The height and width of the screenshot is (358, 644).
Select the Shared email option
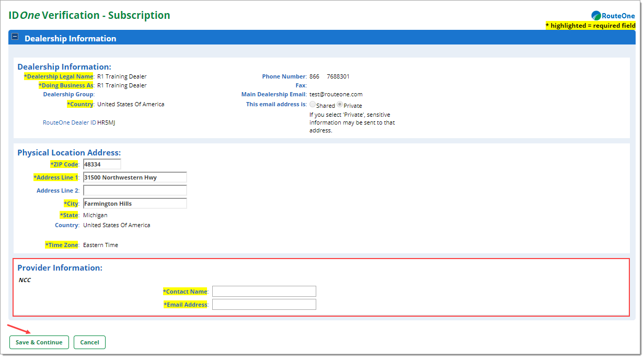click(313, 105)
